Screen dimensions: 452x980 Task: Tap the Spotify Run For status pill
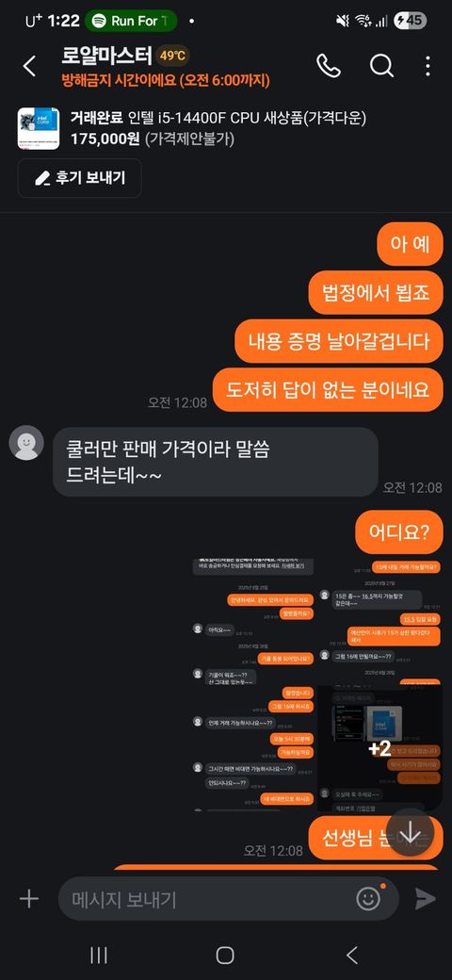point(131,21)
